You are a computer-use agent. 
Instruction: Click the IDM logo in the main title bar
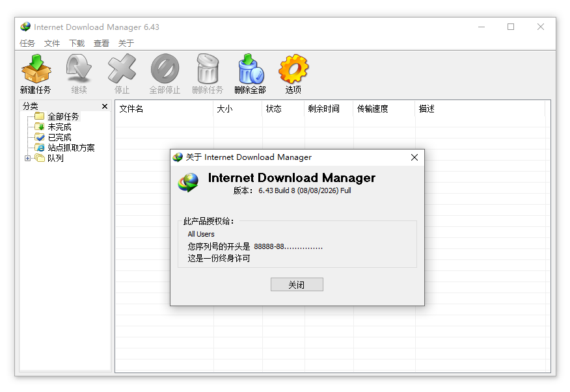tap(25, 27)
